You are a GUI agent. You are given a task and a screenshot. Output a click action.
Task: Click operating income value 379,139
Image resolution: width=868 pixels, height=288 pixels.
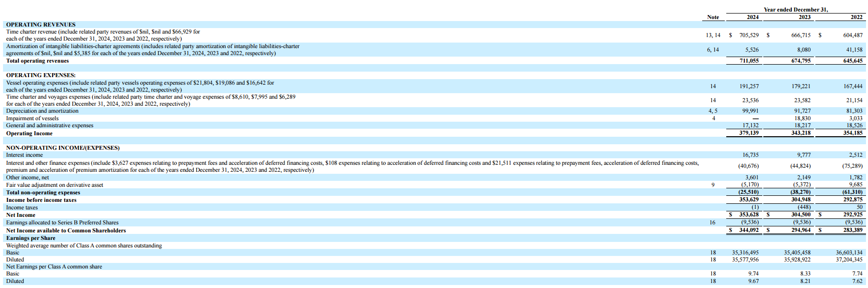[x=749, y=133]
